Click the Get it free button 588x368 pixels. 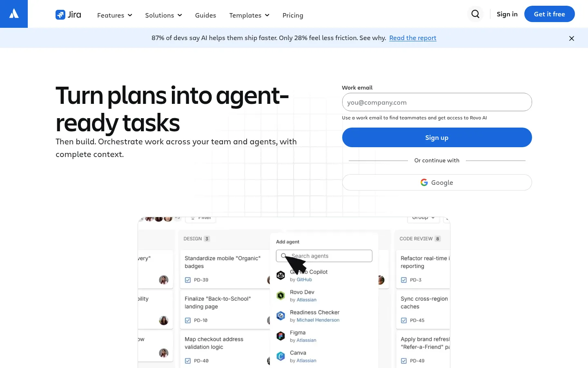click(550, 14)
